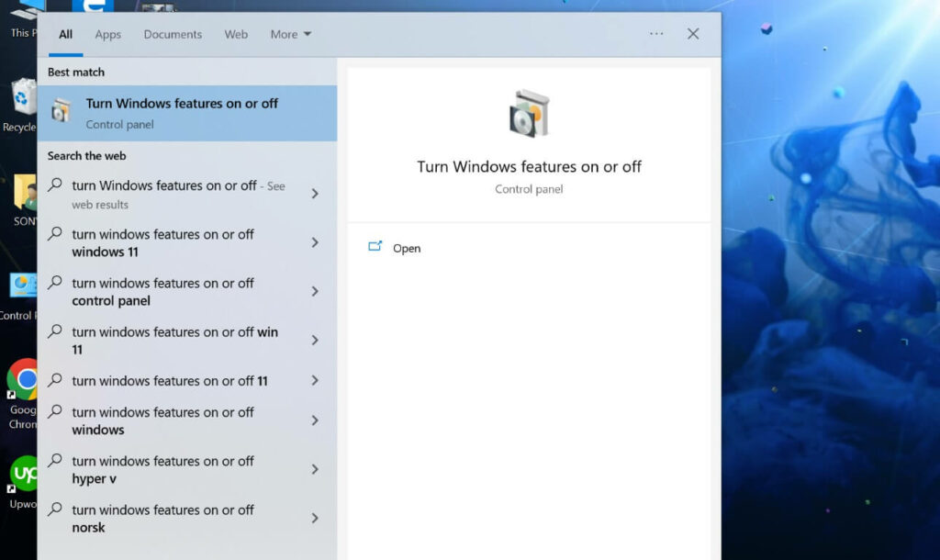Viewport: 940px width, 560px height.
Task: Click search magnifier icon beside 'win 11'
Action: (55, 331)
